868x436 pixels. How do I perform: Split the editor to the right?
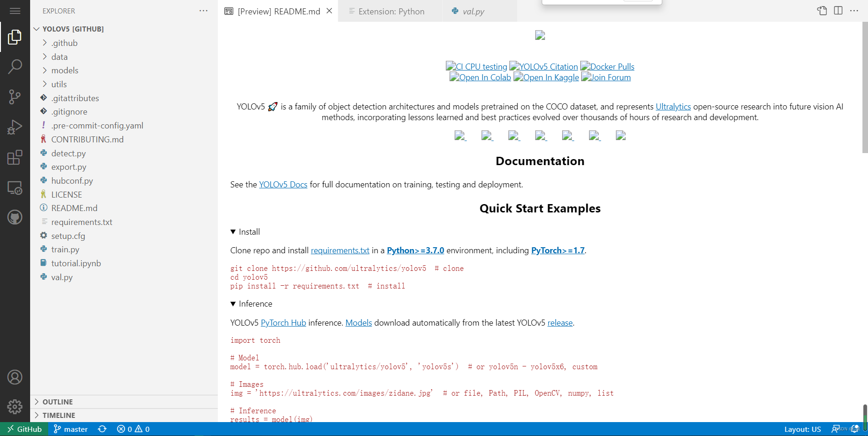pos(838,11)
